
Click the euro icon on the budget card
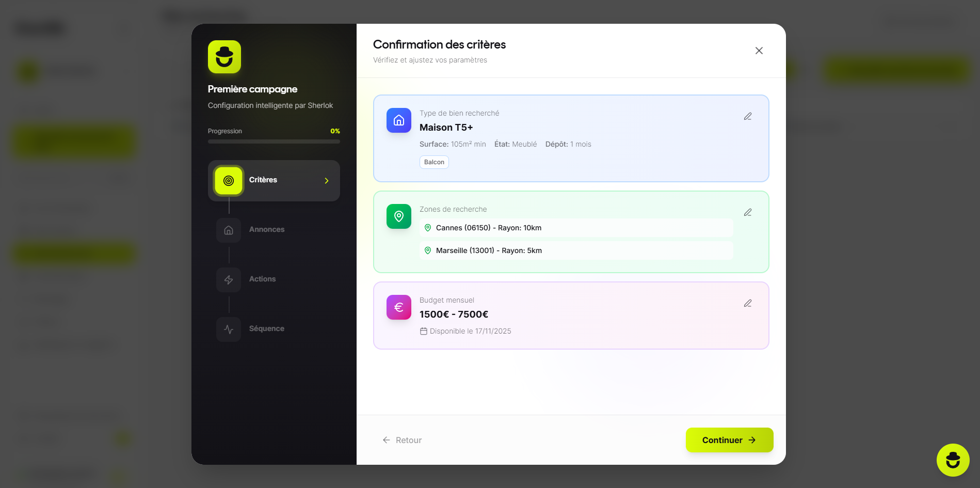398,307
